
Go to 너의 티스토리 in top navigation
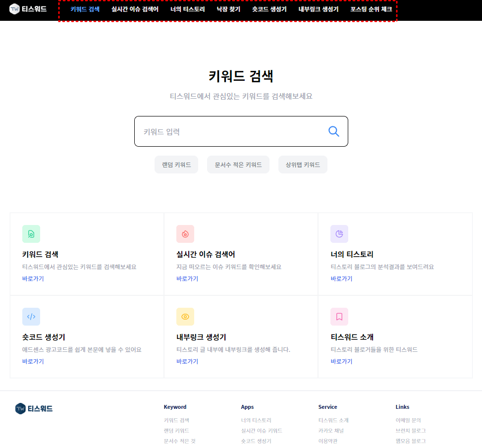click(x=188, y=9)
